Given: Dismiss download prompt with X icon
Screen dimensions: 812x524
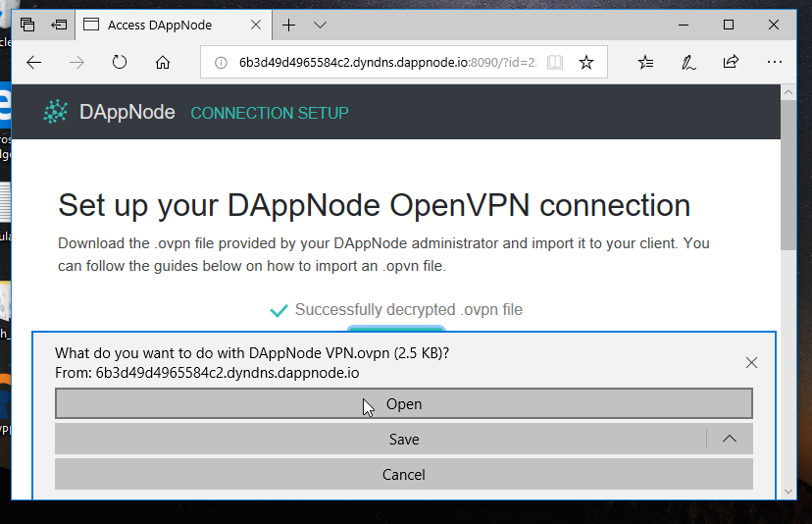Looking at the screenshot, I should tap(751, 362).
